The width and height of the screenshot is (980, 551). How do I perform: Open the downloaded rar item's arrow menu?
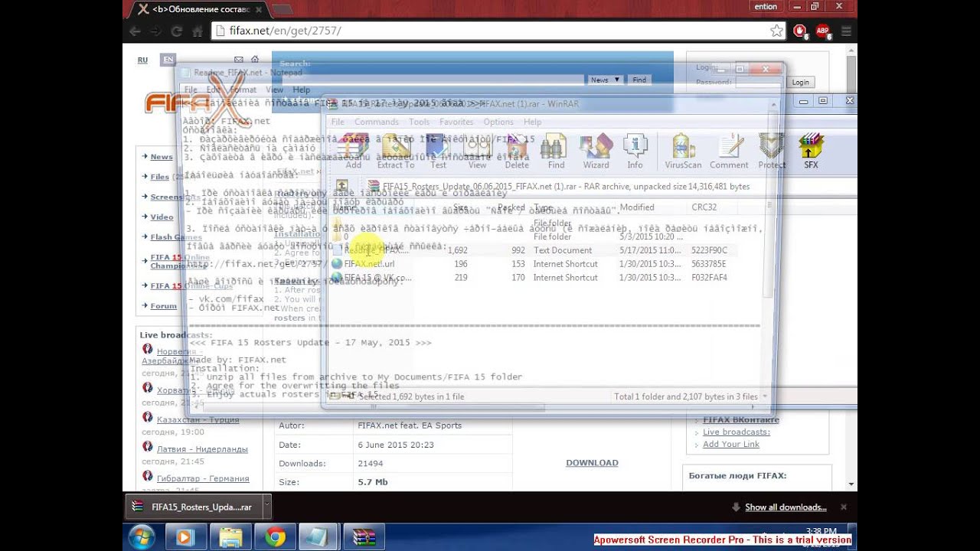pos(266,506)
